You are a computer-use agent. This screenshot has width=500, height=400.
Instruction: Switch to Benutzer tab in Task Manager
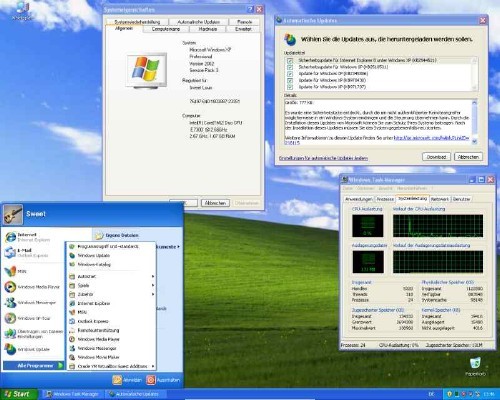(x=462, y=199)
